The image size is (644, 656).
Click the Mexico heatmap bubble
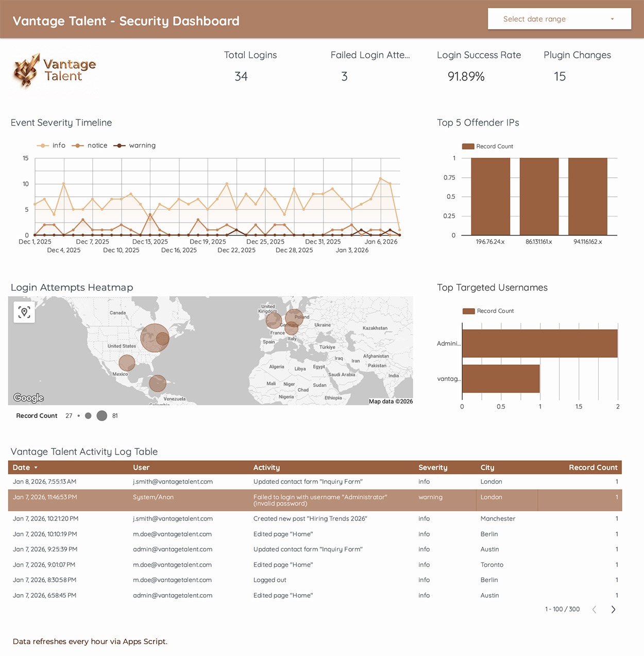click(127, 363)
